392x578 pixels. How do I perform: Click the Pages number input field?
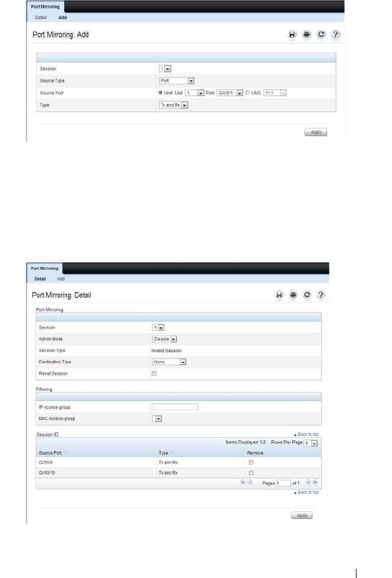point(283,483)
